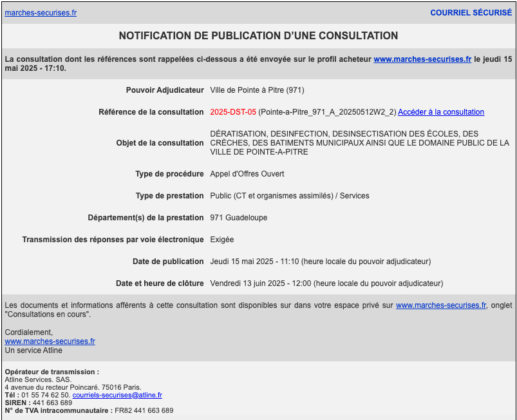Open www.marches-securises.fr link under Cordialement

click(50, 341)
